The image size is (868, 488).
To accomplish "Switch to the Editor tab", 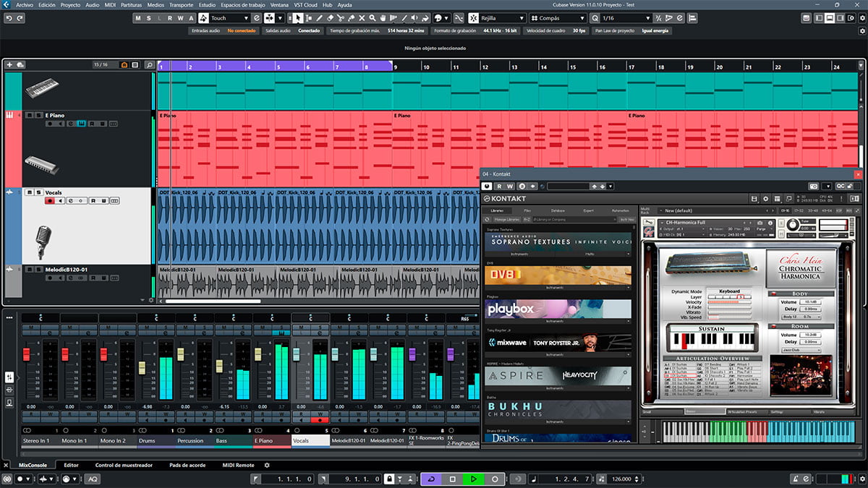I will coord(71,465).
